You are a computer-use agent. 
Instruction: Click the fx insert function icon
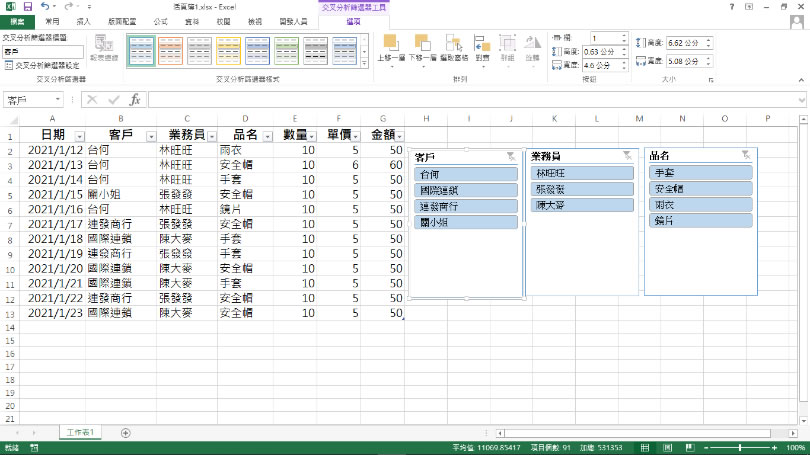[x=135, y=100]
